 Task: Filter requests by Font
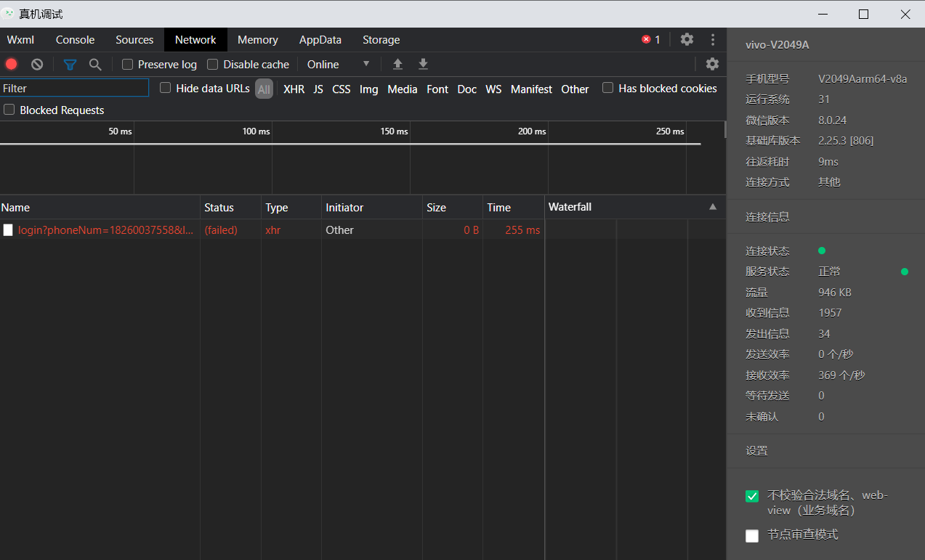437,89
